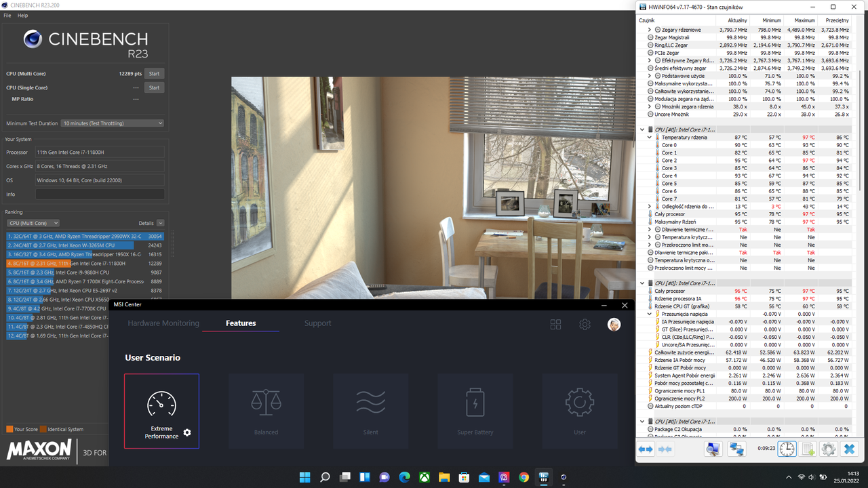Open Minimum Test Duration dropdown
This screenshot has width=868, height=488.
[x=113, y=123]
